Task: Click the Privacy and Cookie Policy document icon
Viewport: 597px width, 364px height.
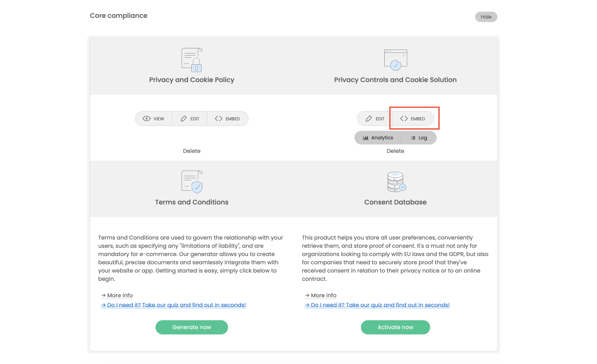Action: pyautogui.click(x=191, y=60)
